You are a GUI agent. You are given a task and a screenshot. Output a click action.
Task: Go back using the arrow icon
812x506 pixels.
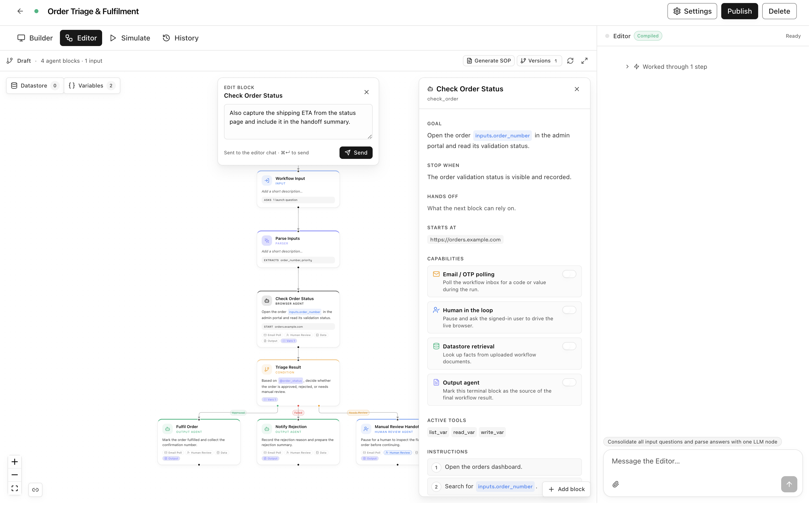click(20, 11)
